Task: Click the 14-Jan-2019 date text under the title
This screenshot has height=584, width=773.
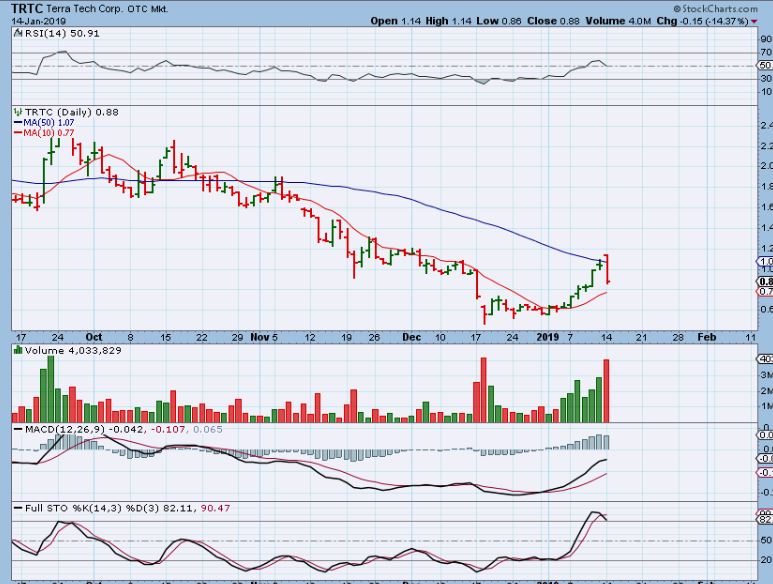Action: coord(38,21)
